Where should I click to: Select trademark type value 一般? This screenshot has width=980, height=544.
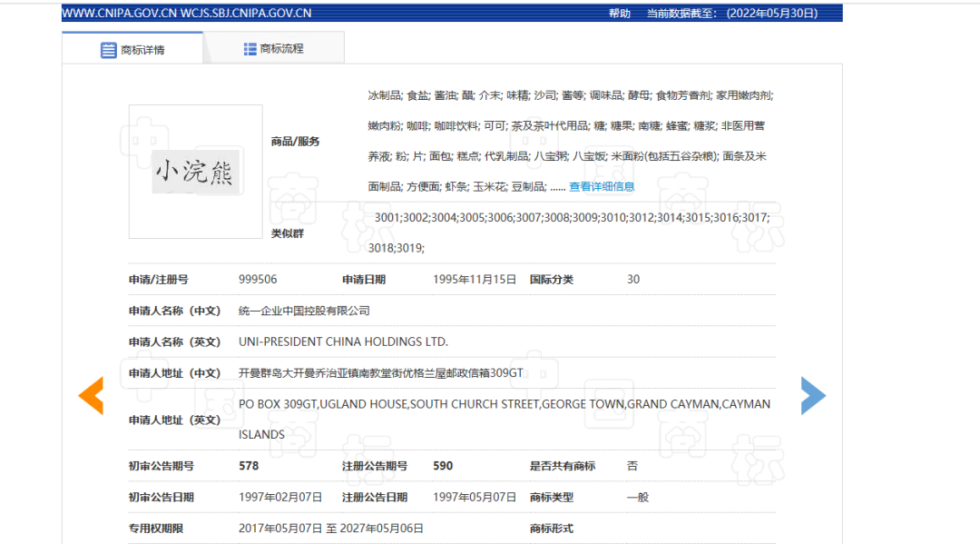click(x=638, y=497)
